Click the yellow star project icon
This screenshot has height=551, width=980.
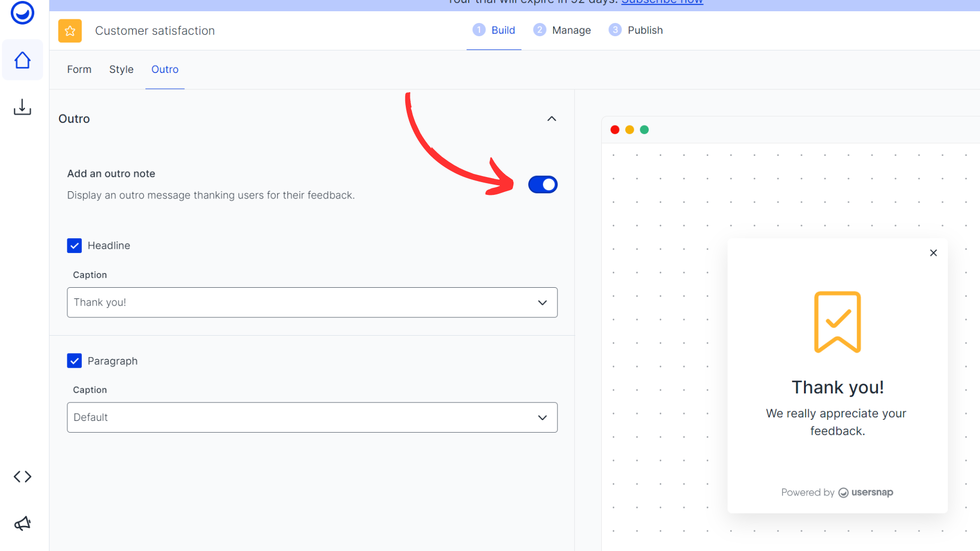pyautogui.click(x=70, y=31)
